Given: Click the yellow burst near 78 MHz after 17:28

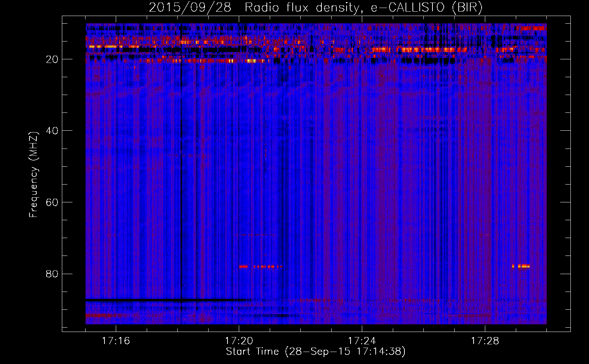Looking at the screenshot, I should coord(521,266).
